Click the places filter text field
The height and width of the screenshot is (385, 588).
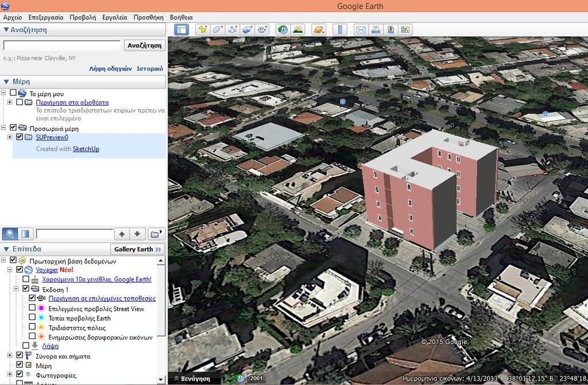74,234
